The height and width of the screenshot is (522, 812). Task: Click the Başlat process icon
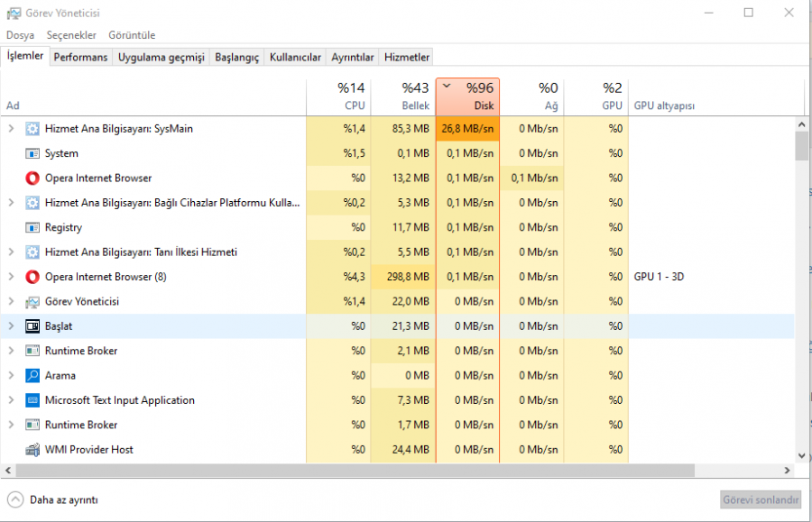click(32, 326)
